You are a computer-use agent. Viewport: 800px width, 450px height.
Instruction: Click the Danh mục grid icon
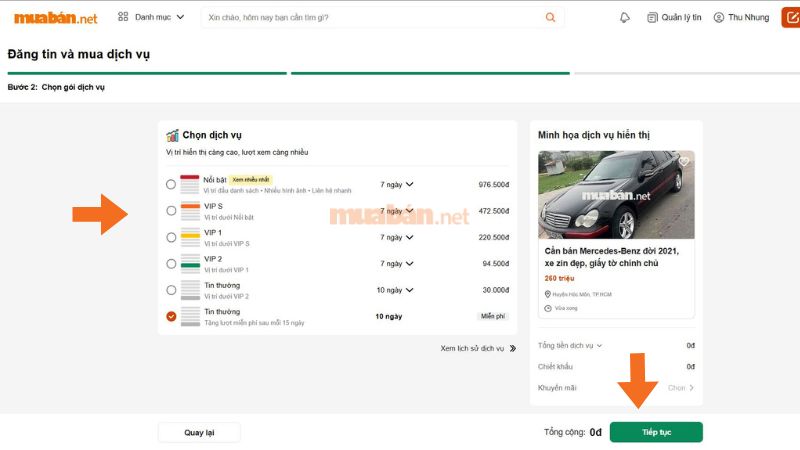(123, 17)
